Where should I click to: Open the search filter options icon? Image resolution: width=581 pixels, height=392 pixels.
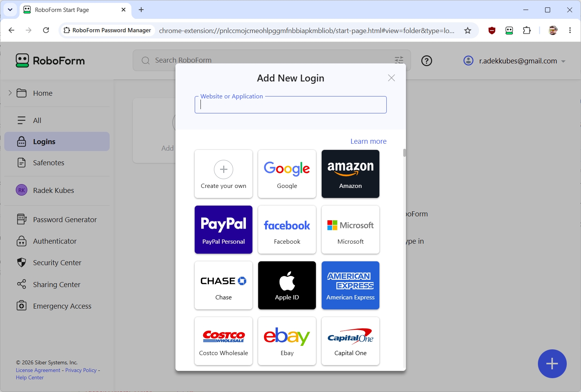(399, 60)
